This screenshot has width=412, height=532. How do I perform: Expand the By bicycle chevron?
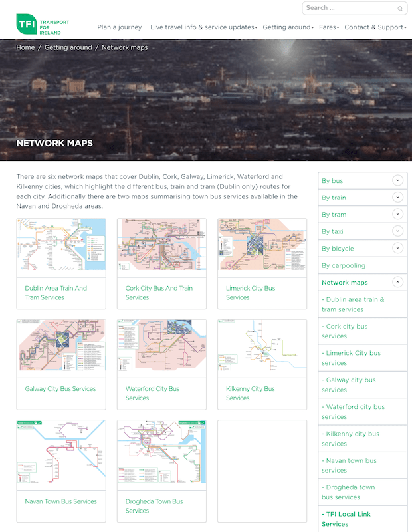click(397, 248)
